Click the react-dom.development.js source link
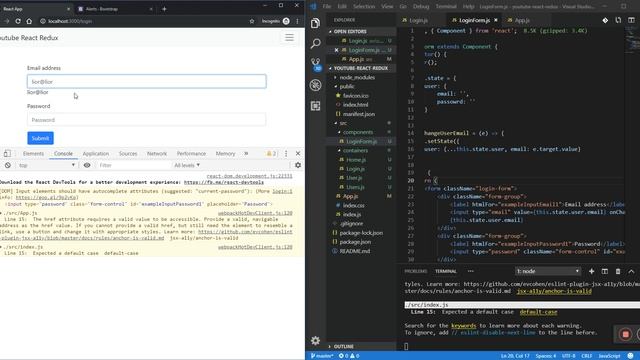 click(x=249, y=176)
